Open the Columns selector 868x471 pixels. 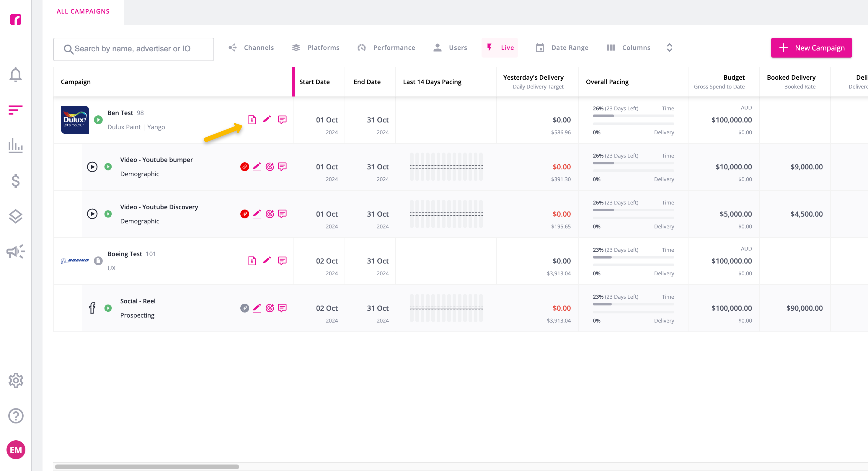[629, 48]
